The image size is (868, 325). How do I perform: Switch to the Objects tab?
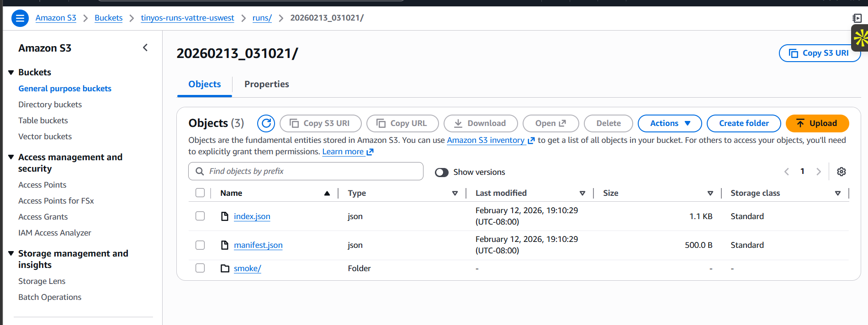click(205, 84)
